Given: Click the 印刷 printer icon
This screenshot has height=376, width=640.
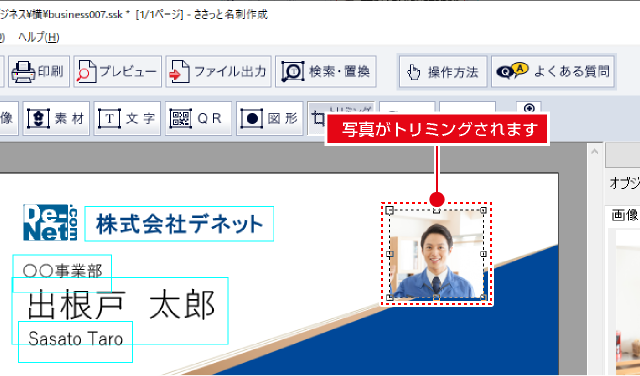Looking at the screenshot, I should 39,71.
